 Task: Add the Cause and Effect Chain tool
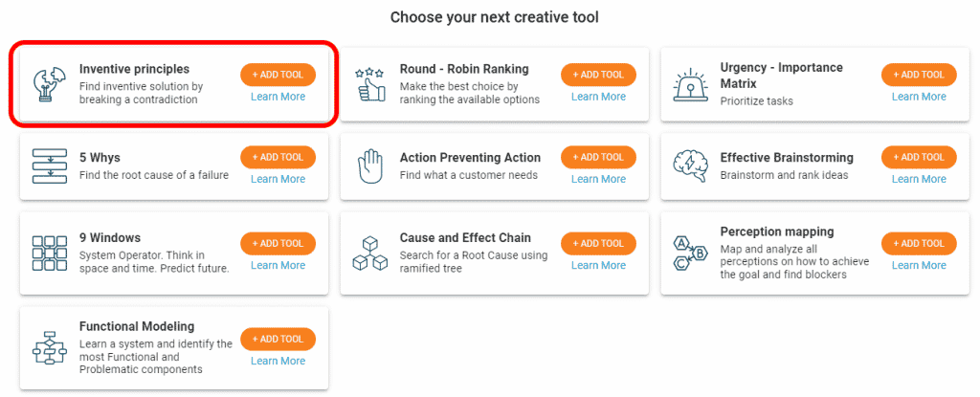coord(598,243)
